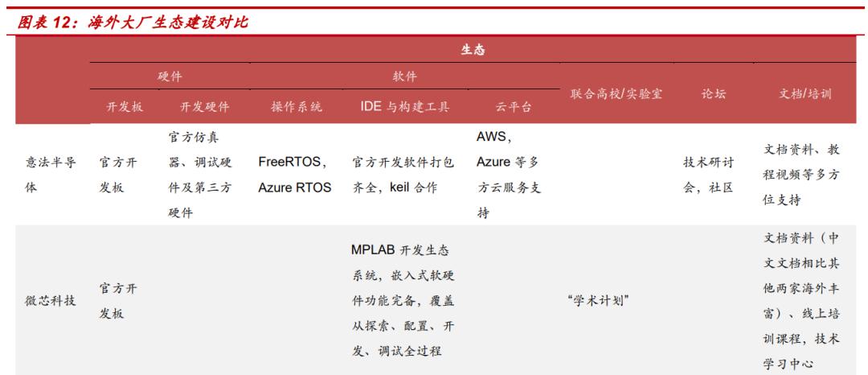Click the “学术计划” cell

[x=600, y=301]
